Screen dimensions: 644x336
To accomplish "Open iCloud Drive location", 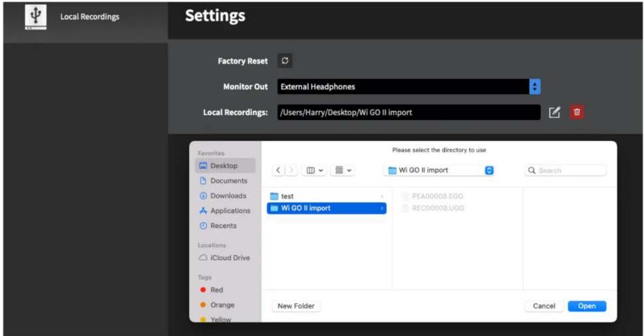I will [225, 258].
